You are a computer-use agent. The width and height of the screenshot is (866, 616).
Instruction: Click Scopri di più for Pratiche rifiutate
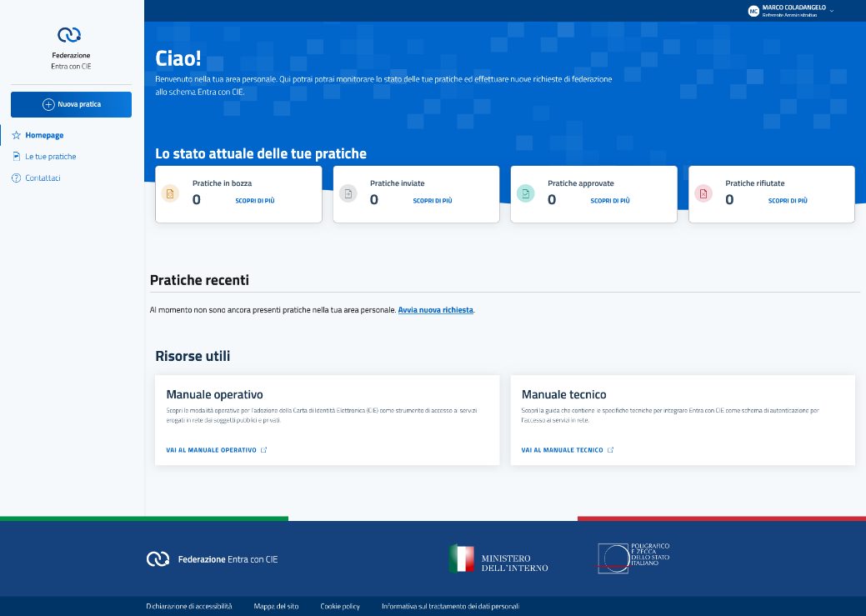[x=788, y=201]
